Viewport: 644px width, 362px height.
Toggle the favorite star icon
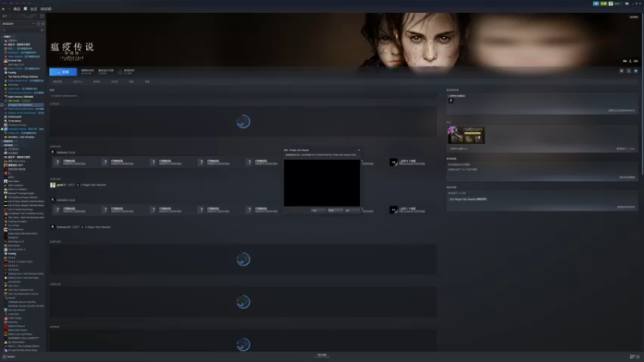[x=636, y=71]
